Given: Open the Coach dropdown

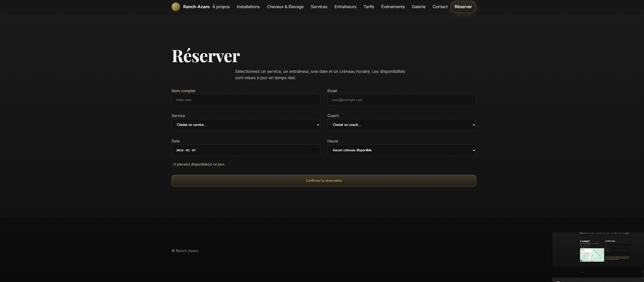Looking at the screenshot, I should 401,125.
